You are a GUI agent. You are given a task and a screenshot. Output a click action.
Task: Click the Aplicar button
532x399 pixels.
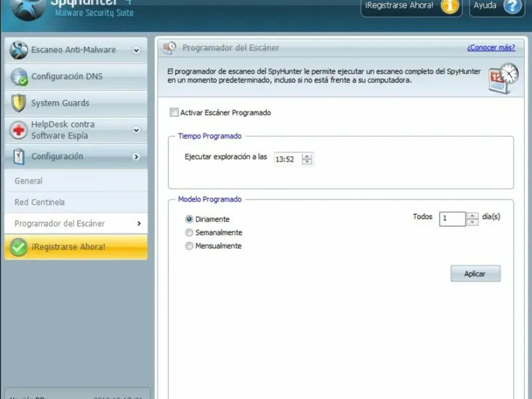[475, 273]
